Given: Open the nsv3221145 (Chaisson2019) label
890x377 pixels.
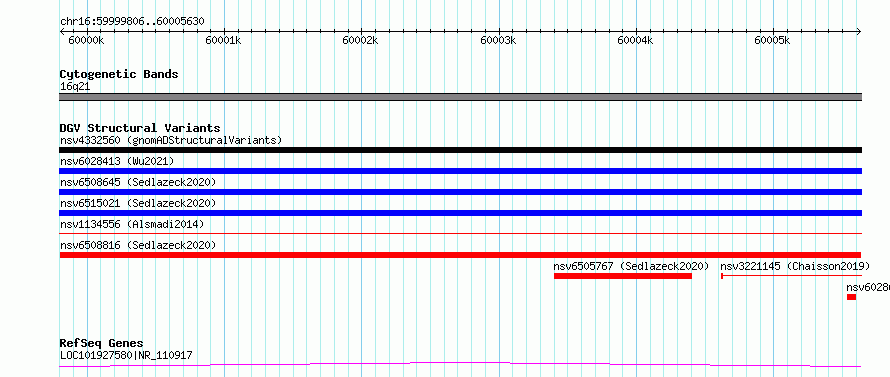Looking at the screenshot, I should click(x=795, y=266).
